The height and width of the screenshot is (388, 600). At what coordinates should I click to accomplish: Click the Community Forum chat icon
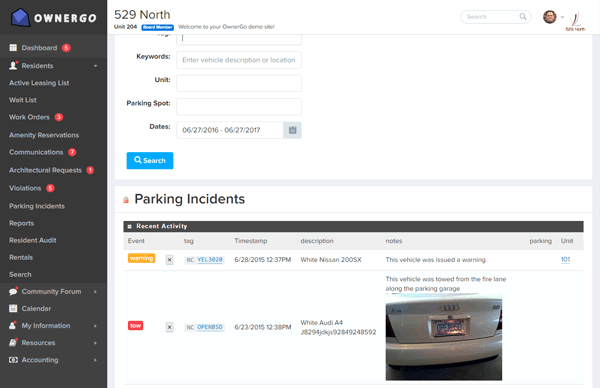pyautogui.click(x=13, y=291)
